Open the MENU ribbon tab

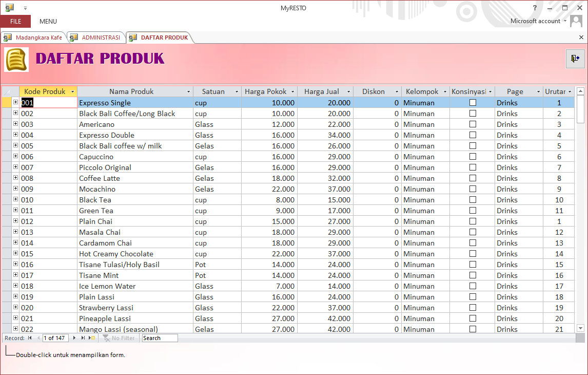48,22
